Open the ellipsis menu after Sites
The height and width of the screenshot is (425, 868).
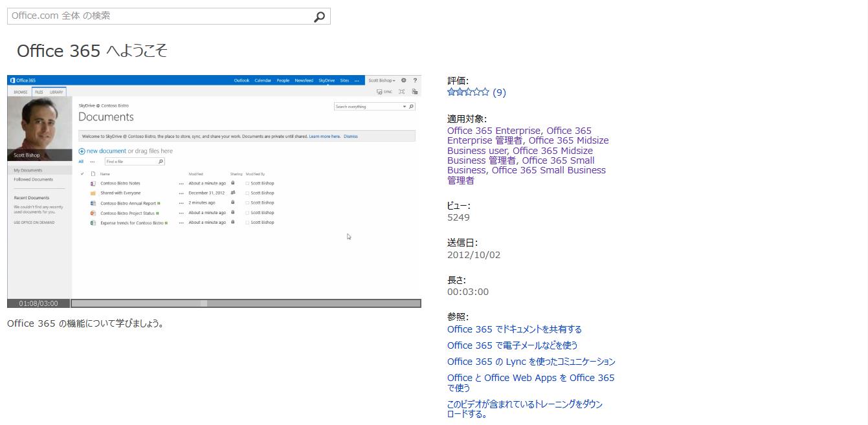tap(357, 81)
